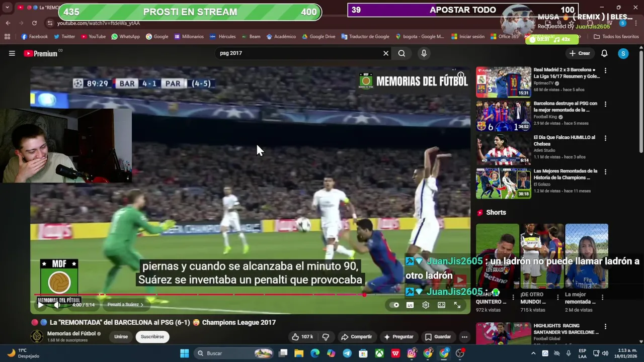Open File Explorer from the taskbar
Viewport: 644px width, 362px height.
tap(299, 353)
